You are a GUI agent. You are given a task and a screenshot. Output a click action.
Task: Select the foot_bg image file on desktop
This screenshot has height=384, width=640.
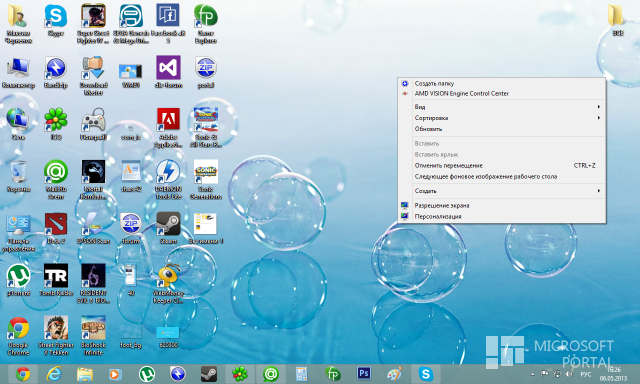(x=131, y=336)
